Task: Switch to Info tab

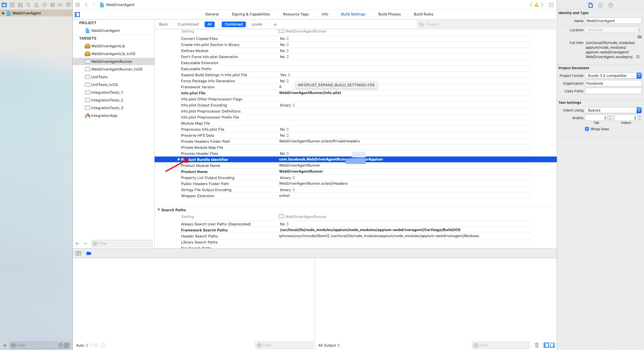Action: pos(325,14)
